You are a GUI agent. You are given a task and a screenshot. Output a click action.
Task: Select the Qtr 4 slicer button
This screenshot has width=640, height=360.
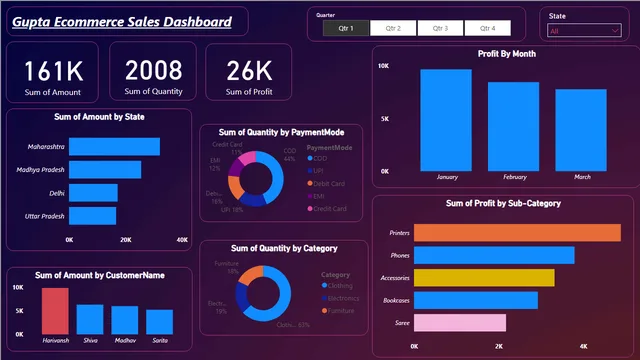(x=487, y=28)
